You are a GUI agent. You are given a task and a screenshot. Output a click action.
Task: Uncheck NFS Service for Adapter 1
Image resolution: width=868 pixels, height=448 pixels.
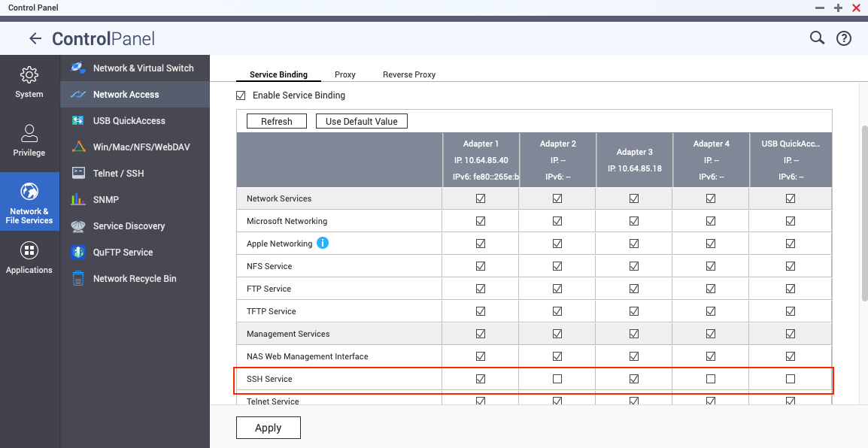pos(481,266)
